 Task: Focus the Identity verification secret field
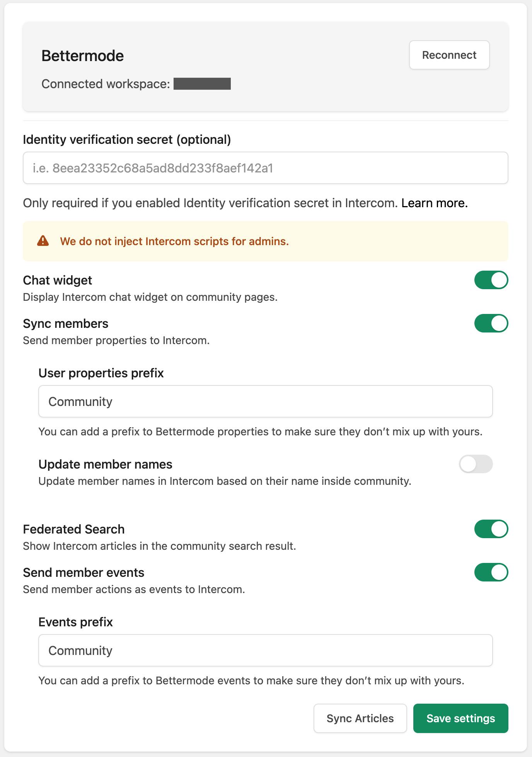coord(265,168)
